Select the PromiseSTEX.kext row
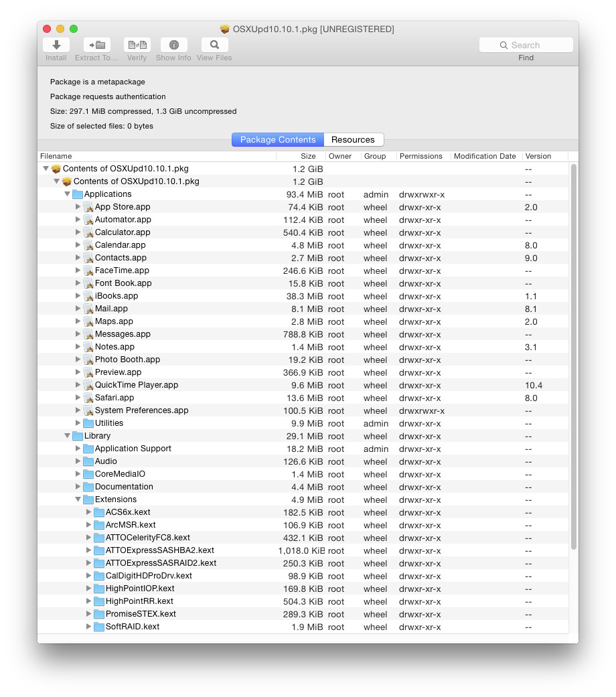616x697 pixels. tap(303, 615)
